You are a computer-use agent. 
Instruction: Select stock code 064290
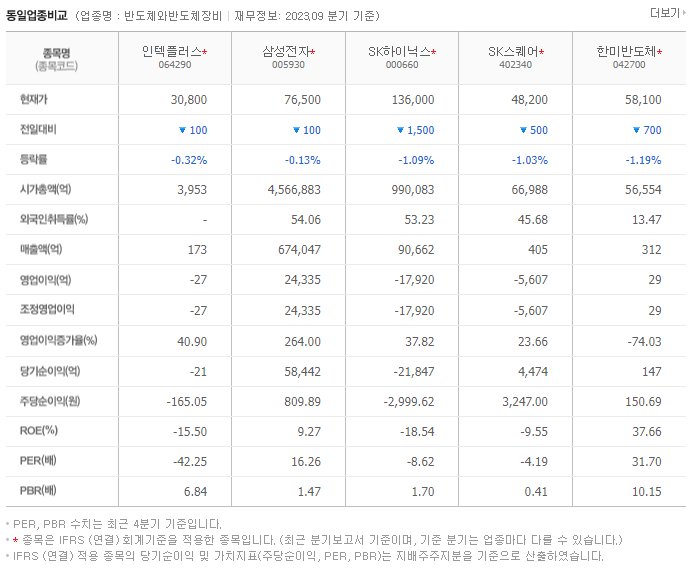(175, 65)
